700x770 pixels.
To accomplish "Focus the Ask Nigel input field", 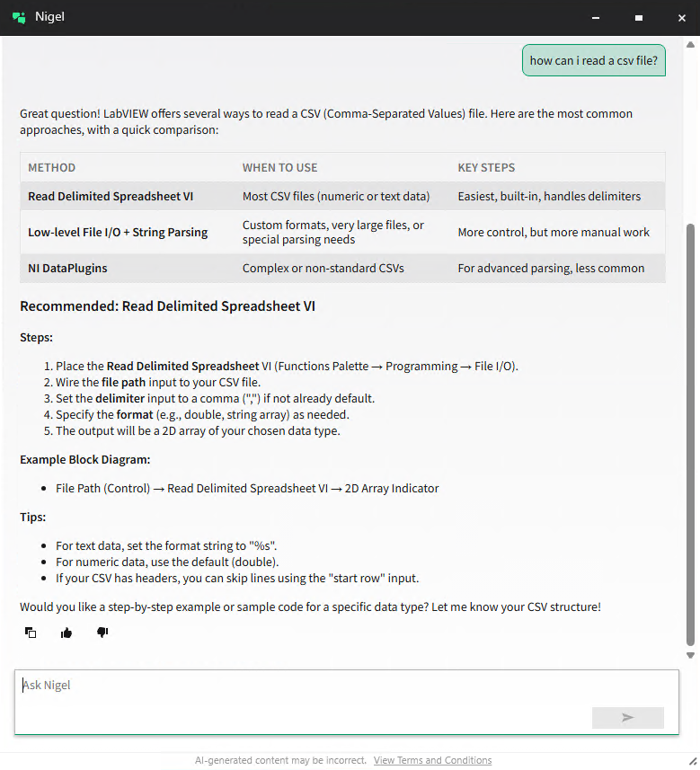I will [346, 702].
